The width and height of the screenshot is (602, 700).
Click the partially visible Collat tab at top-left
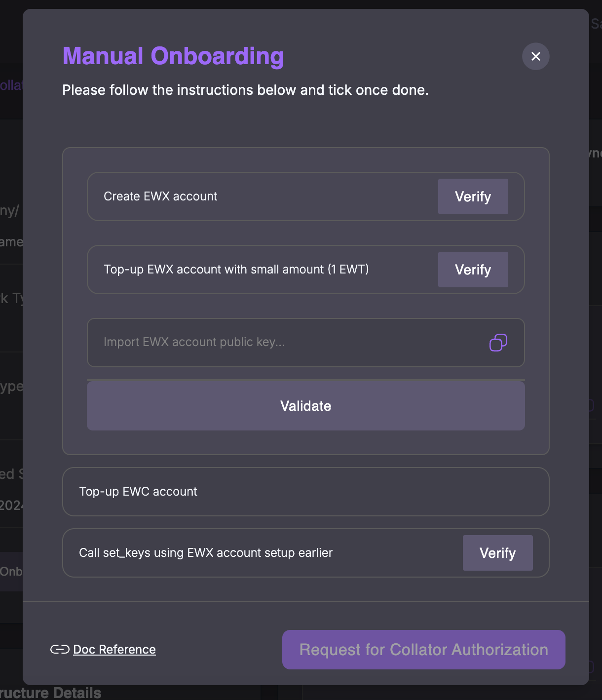(x=11, y=85)
